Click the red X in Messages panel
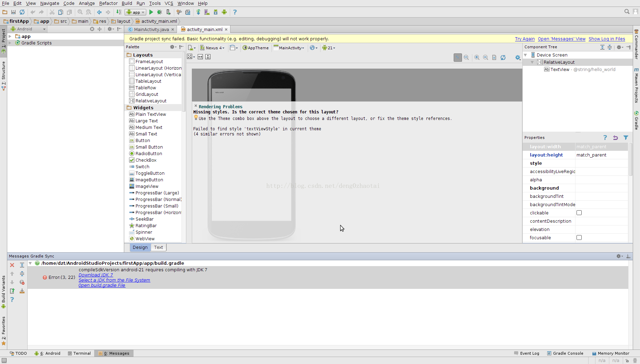Image resolution: width=640 pixels, height=364 pixels. click(12, 265)
